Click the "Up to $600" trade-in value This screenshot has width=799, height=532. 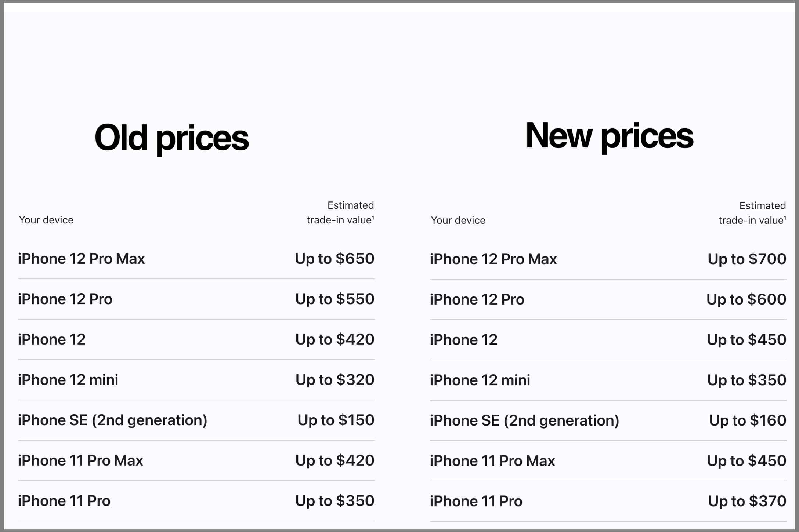746,299
